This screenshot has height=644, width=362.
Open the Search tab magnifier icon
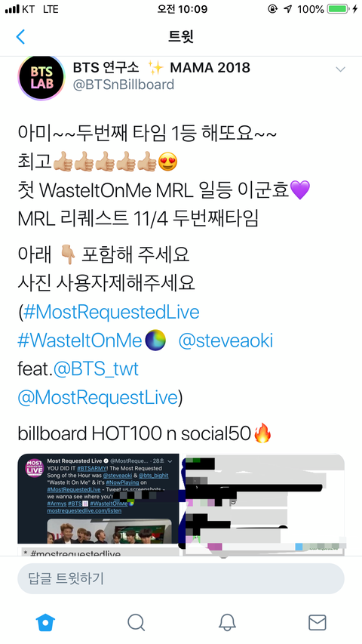[137, 622]
